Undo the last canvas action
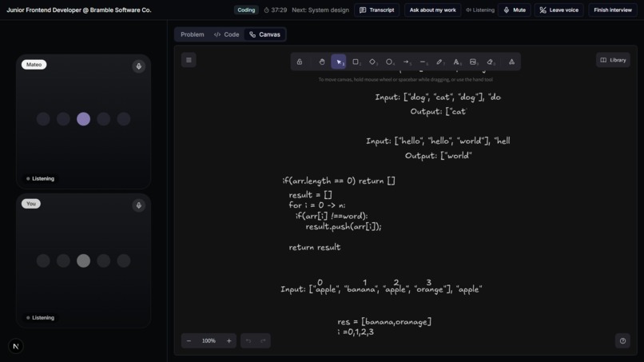Image resolution: width=644 pixels, height=362 pixels. tap(248, 340)
